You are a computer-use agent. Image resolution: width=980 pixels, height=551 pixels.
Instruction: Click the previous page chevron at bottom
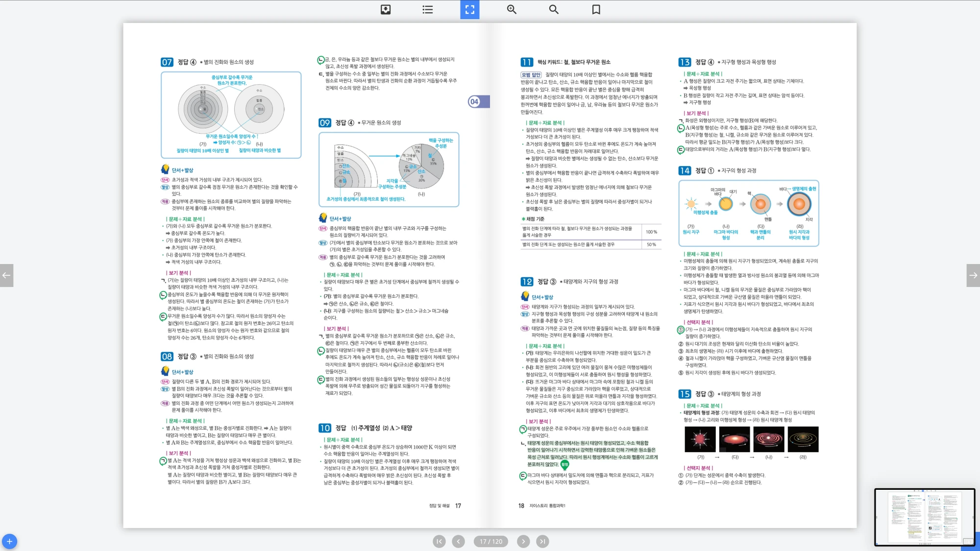[458, 541]
